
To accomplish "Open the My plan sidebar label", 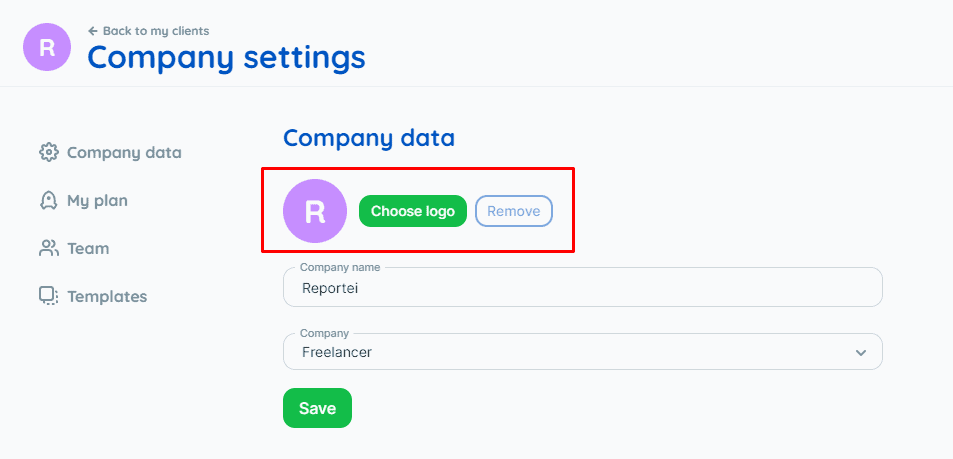I will [97, 201].
